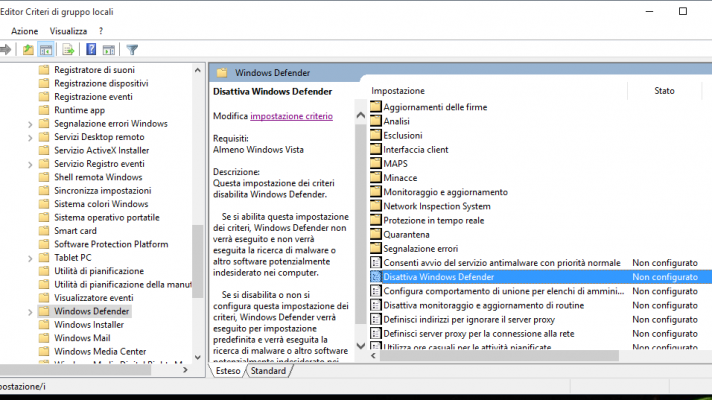Click settings list horizontal scroll left arrow
The height and width of the screenshot is (400, 712).
(x=373, y=356)
